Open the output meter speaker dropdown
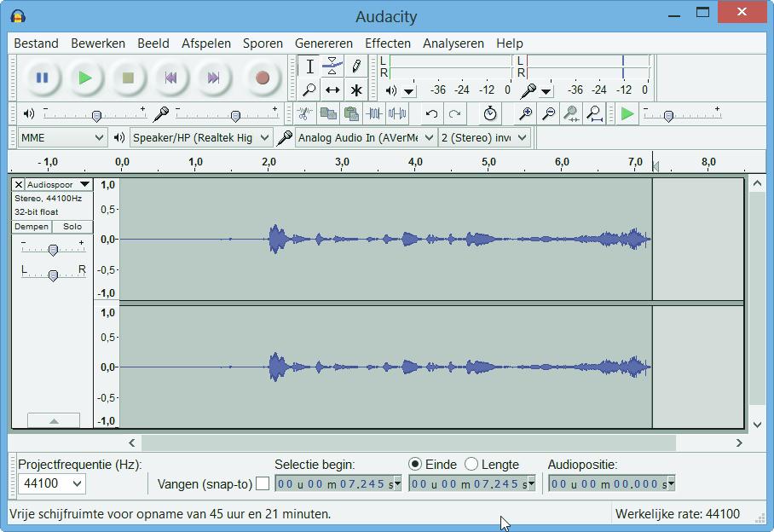Screen dimensions: 774x532 [x=408, y=91]
